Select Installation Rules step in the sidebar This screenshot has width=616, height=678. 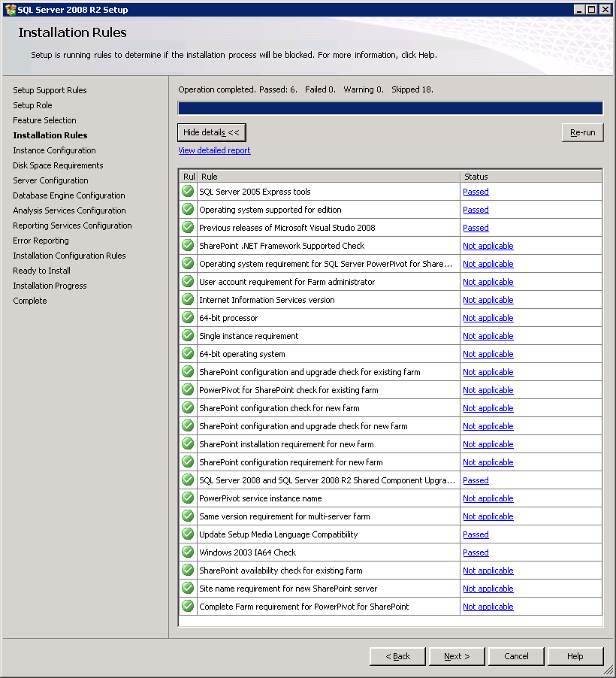tap(50, 135)
